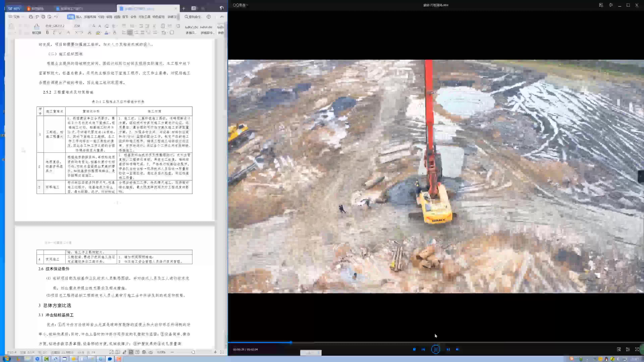
Task: Toggle align right paragraph icon
Action: coord(136,33)
